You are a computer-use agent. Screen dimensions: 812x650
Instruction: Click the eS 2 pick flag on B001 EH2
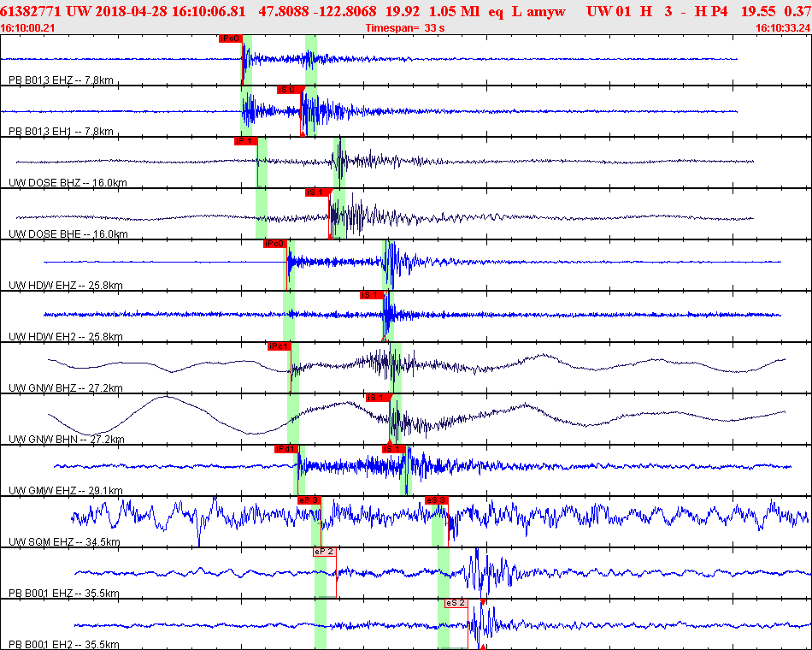[456, 603]
